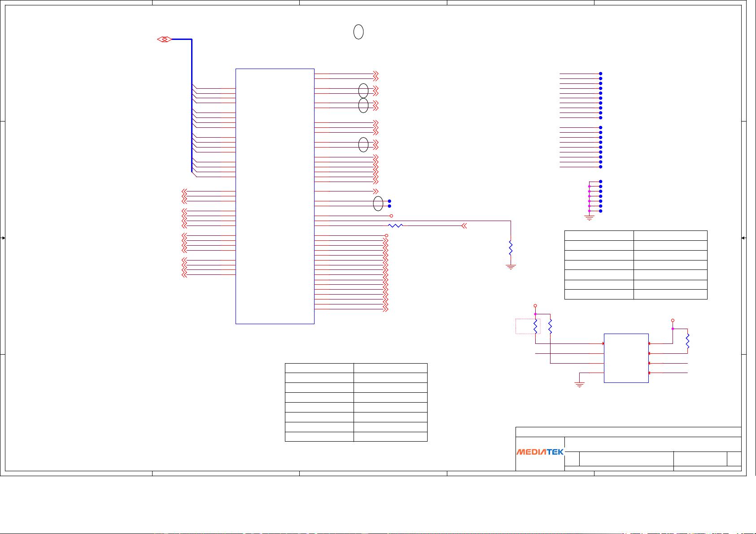Click the off-page connector on the resistor net
756x534 pixels.
[464, 226]
